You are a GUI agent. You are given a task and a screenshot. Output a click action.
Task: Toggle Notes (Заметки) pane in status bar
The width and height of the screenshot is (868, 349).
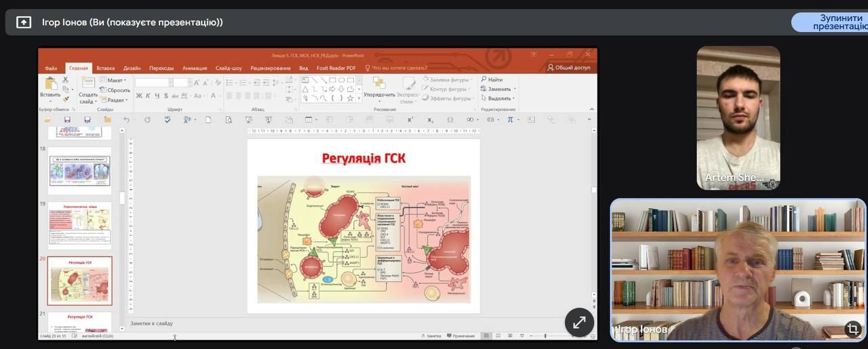point(431,336)
